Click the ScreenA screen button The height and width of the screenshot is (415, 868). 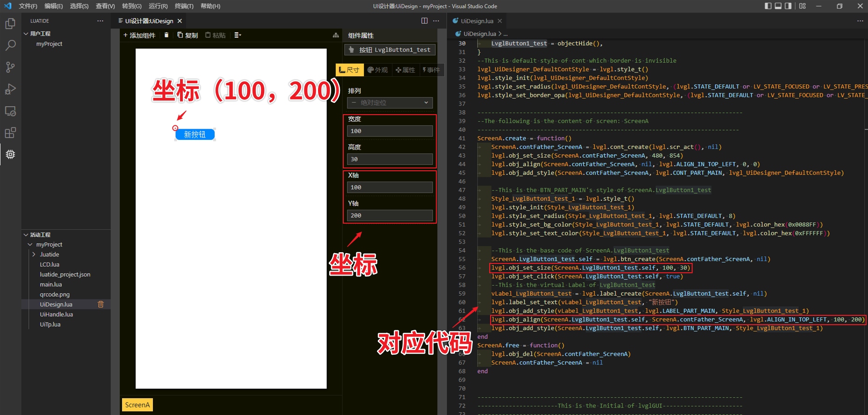pyautogui.click(x=137, y=405)
